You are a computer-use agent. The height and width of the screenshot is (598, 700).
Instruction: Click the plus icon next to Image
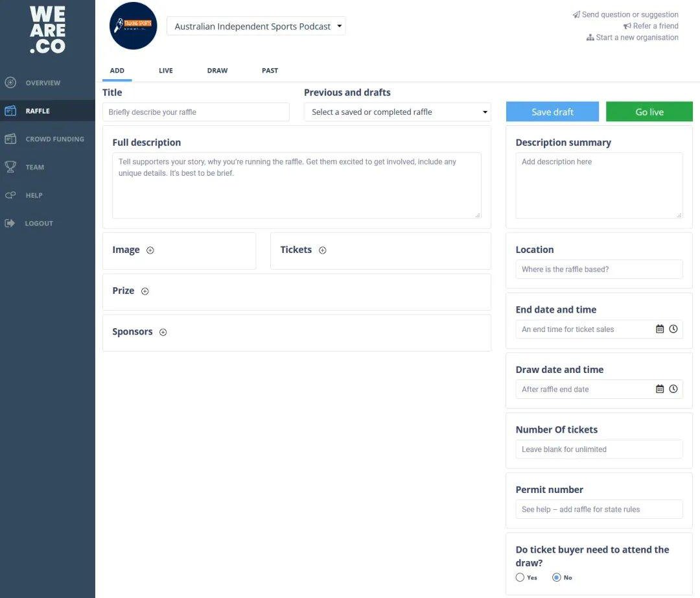click(150, 250)
